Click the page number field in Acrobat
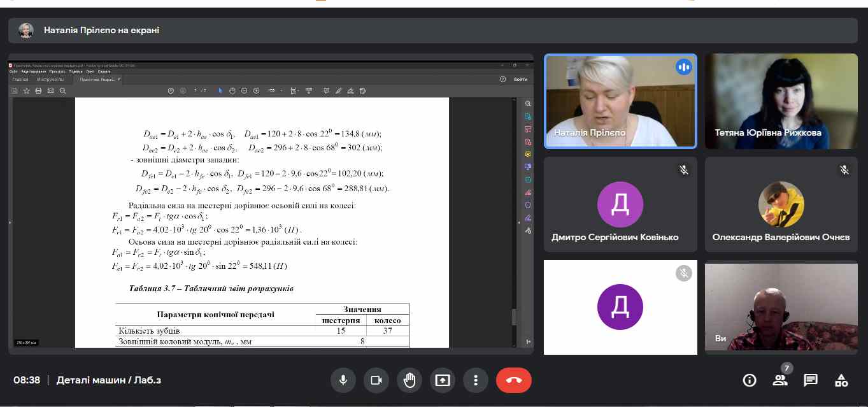This screenshot has height=407, width=868. [196, 90]
